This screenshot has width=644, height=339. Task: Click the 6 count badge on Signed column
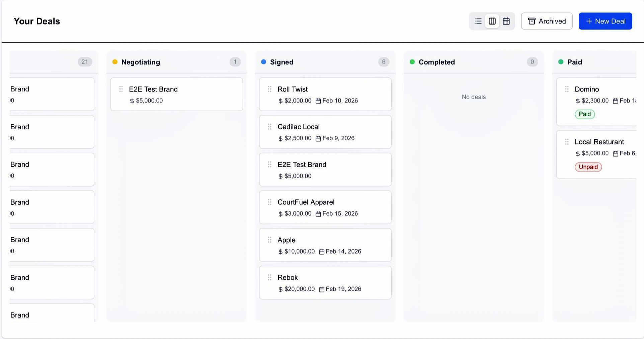point(384,62)
